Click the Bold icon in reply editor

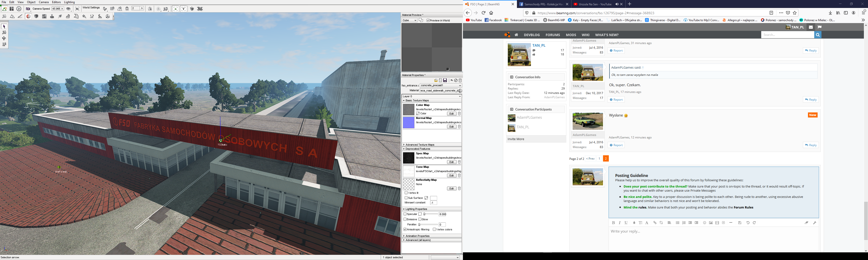(x=613, y=223)
